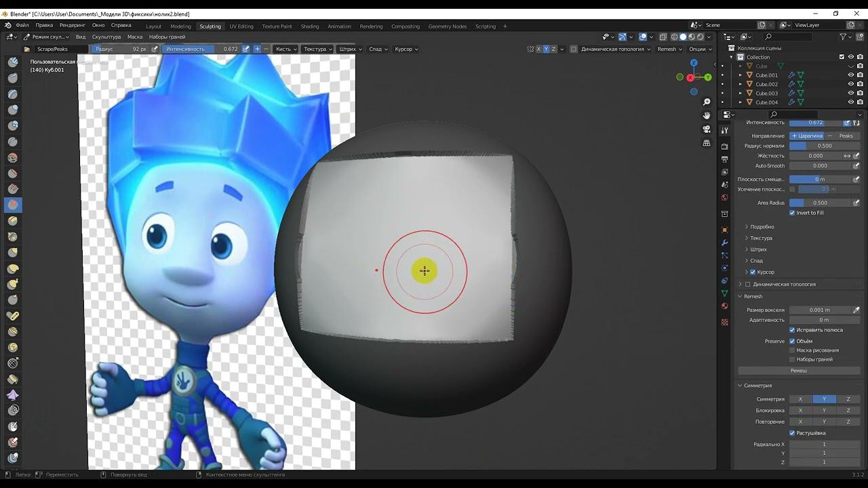Enable Маска рисования checkbox
Screen dimensions: 868x488
[x=792, y=350]
